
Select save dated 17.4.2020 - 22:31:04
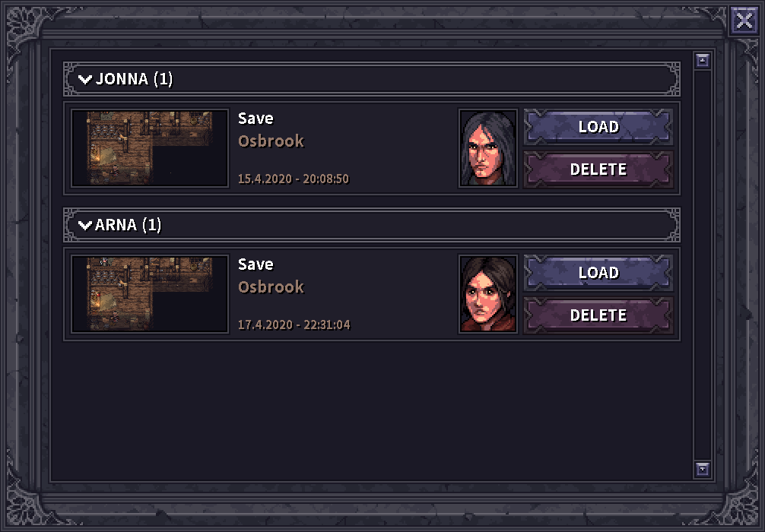[x=294, y=325]
